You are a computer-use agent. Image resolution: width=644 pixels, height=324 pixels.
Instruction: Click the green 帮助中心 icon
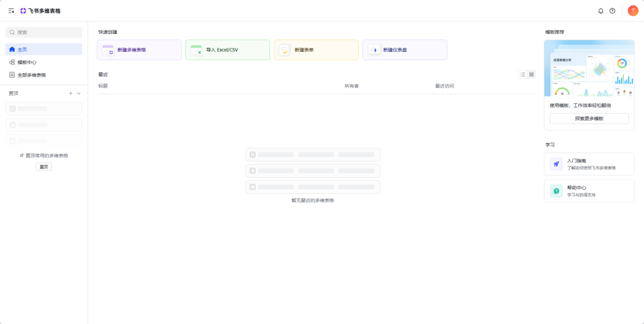point(556,191)
